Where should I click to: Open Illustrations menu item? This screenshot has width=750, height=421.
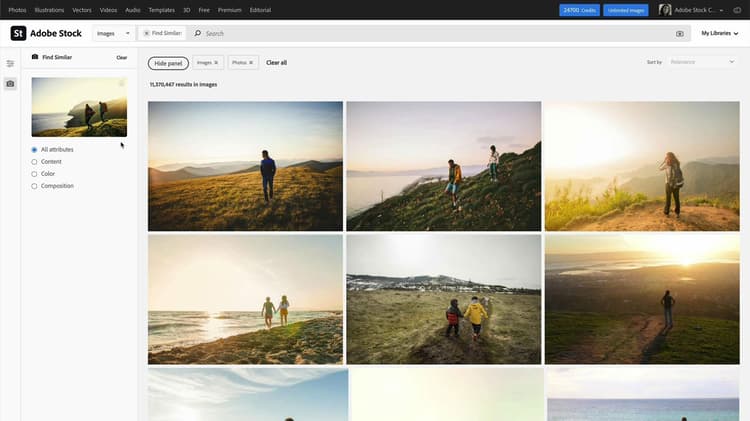(49, 10)
